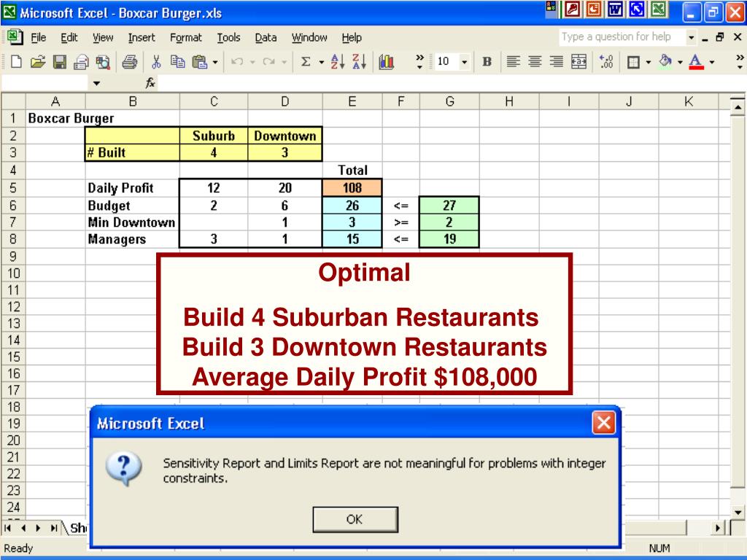Click the Paste clipboard icon

coord(200,62)
